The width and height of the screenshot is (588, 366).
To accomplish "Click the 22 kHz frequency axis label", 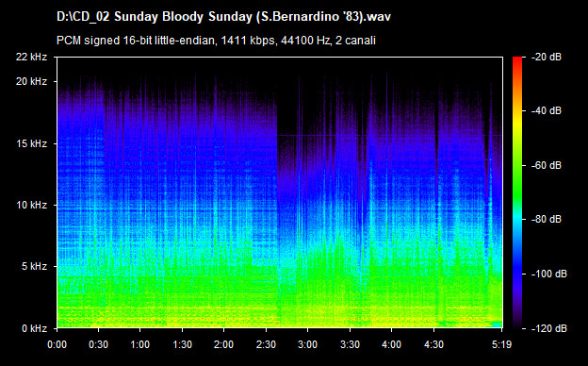I will (x=31, y=57).
